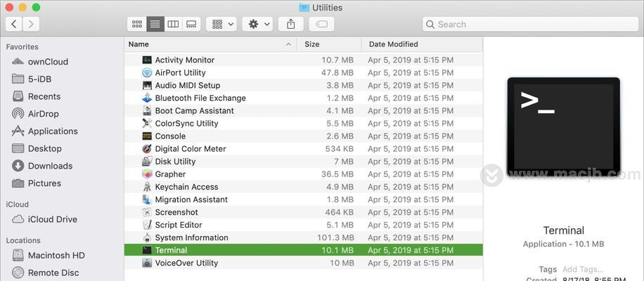Click the Add Tags field in preview
This screenshot has height=281, width=644.
point(582,270)
